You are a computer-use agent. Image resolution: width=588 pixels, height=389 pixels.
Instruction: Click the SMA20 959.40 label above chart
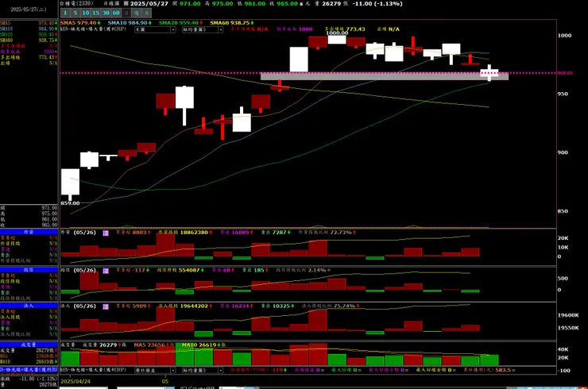(x=180, y=23)
